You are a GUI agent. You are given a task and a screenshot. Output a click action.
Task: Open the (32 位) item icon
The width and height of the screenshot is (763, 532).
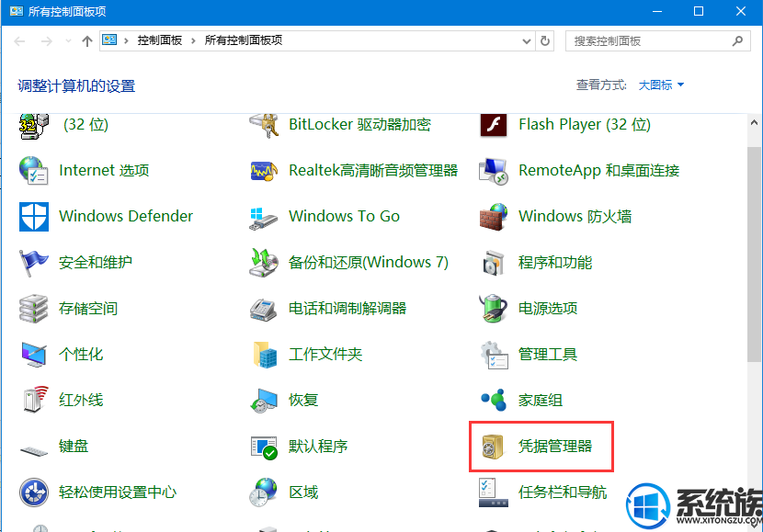(34, 126)
